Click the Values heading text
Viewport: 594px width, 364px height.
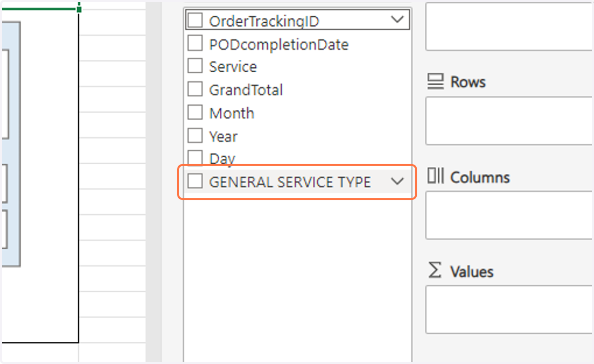pos(471,272)
